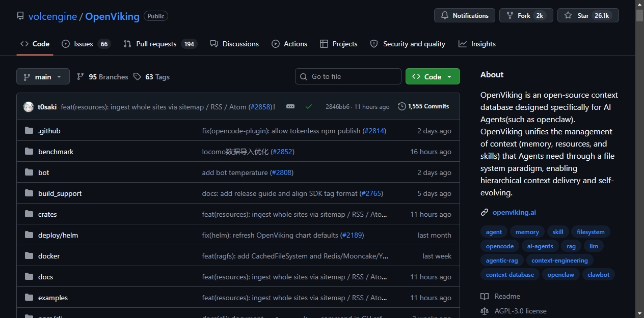Open the bot folder
The height and width of the screenshot is (318, 644).
tap(44, 172)
